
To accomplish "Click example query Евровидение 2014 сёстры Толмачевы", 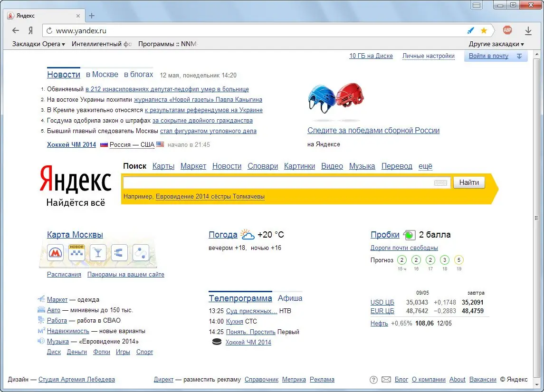I will [210, 196].
